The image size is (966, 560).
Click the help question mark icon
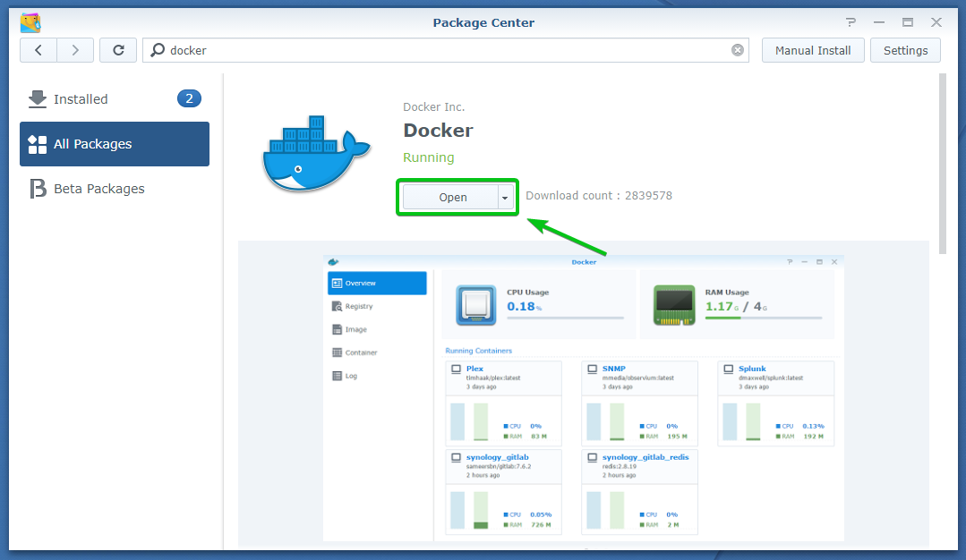[x=851, y=22]
